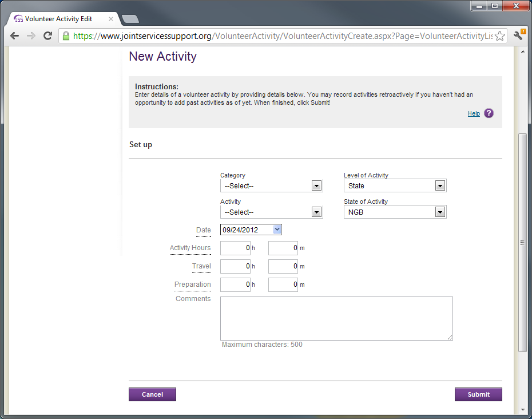Reload the page with the refresh icon
Viewport: 532px width, 419px height.
coord(48,35)
